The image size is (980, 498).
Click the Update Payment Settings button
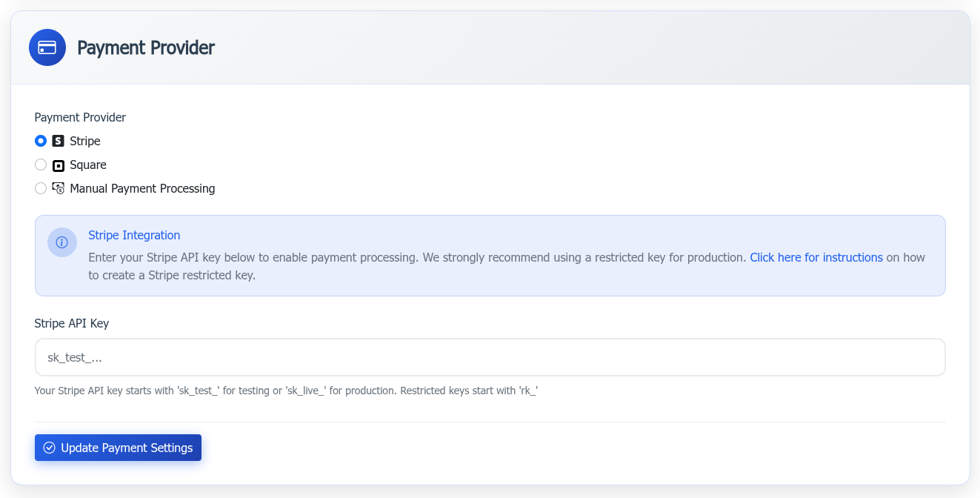[118, 448]
